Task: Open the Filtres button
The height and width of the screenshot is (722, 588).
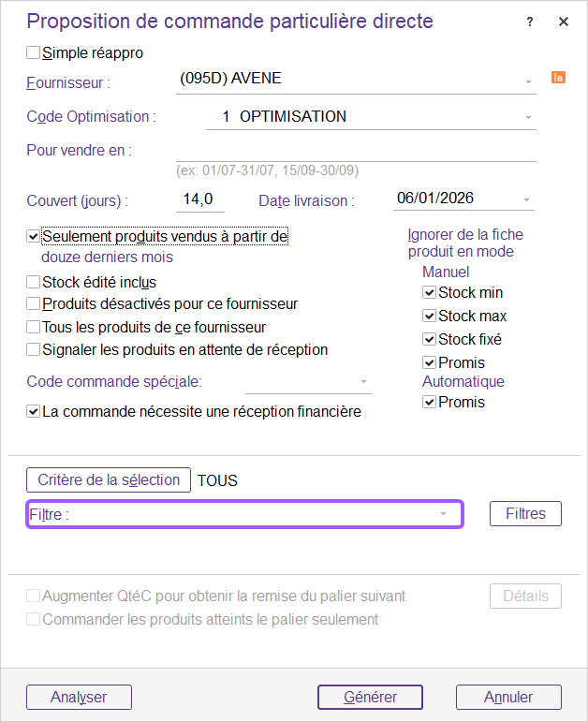Action: pos(525,513)
